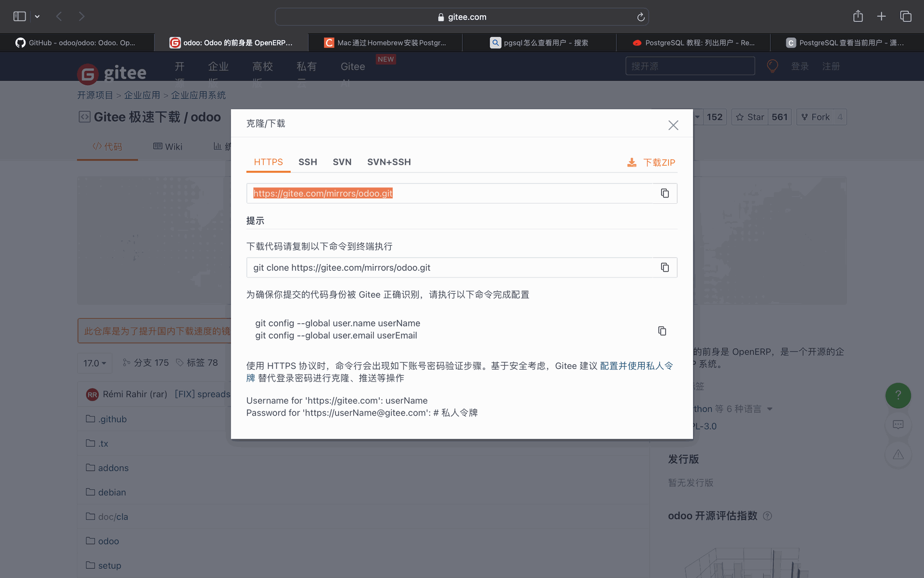Viewport: 924px width, 578px height.
Task: Click 分支 175 branches link
Action: pos(146,363)
